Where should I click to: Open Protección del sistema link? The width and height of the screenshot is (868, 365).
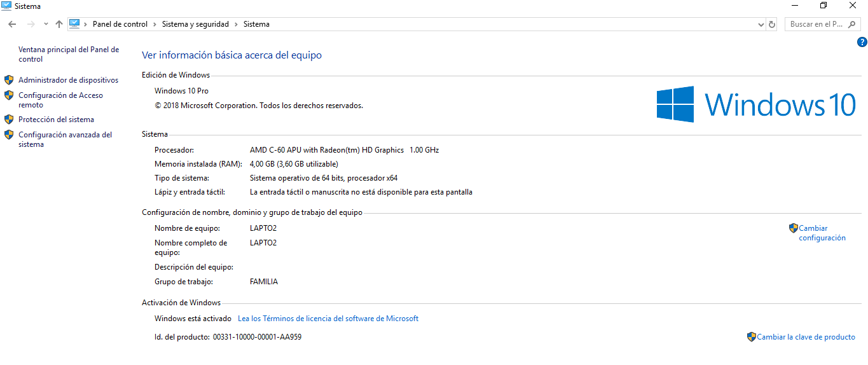click(x=56, y=120)
